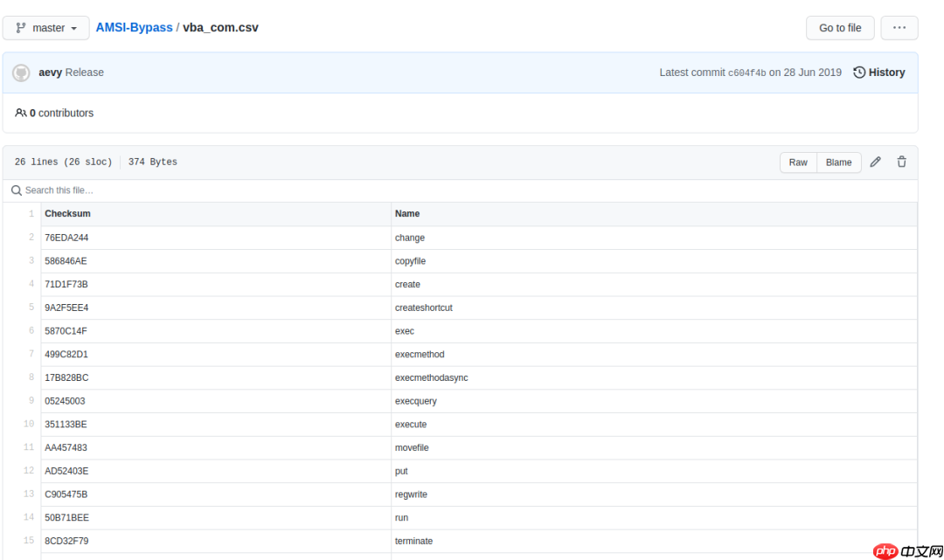Open the aevy author link
944x560 pixels.
click(50, 73)
